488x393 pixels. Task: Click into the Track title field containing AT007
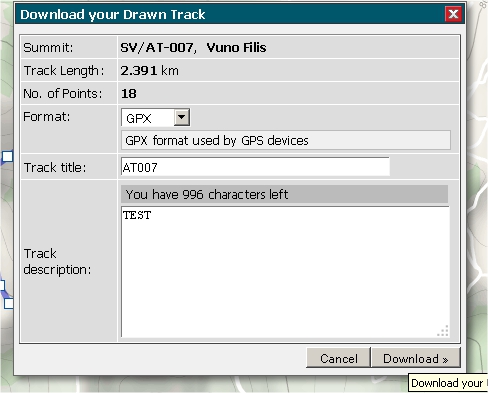coord(255,167)
